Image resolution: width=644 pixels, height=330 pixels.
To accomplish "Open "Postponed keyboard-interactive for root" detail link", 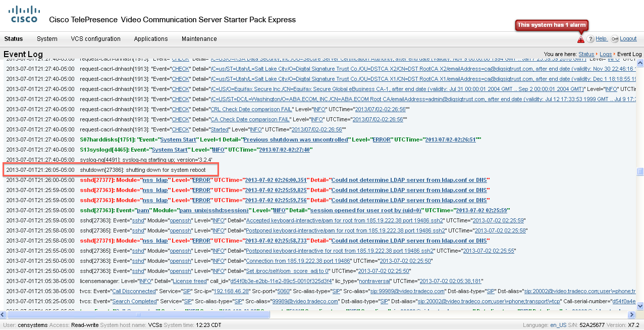I will 340,251.
